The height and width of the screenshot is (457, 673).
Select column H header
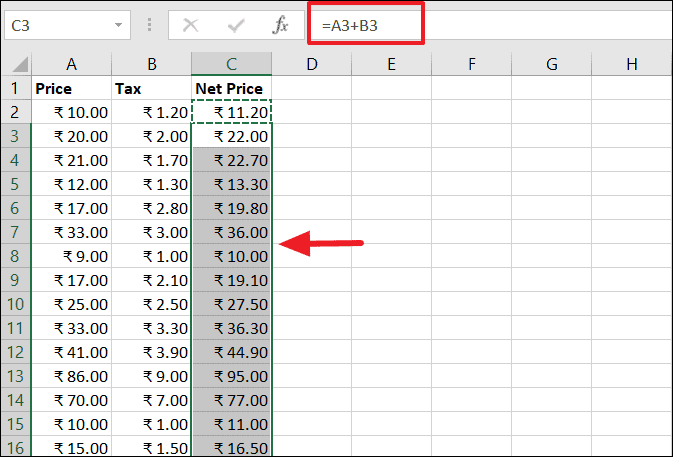coord(632,64)
